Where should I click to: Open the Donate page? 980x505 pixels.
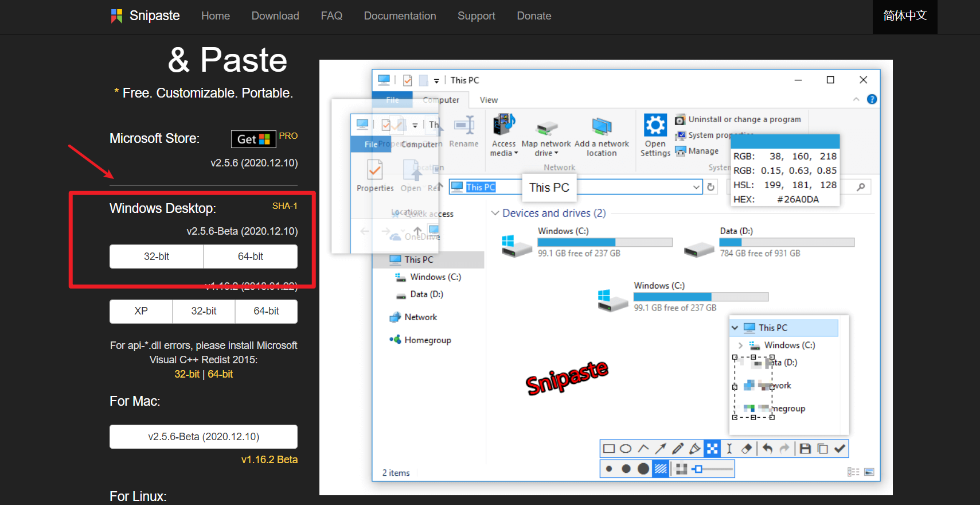pos(534,16)
